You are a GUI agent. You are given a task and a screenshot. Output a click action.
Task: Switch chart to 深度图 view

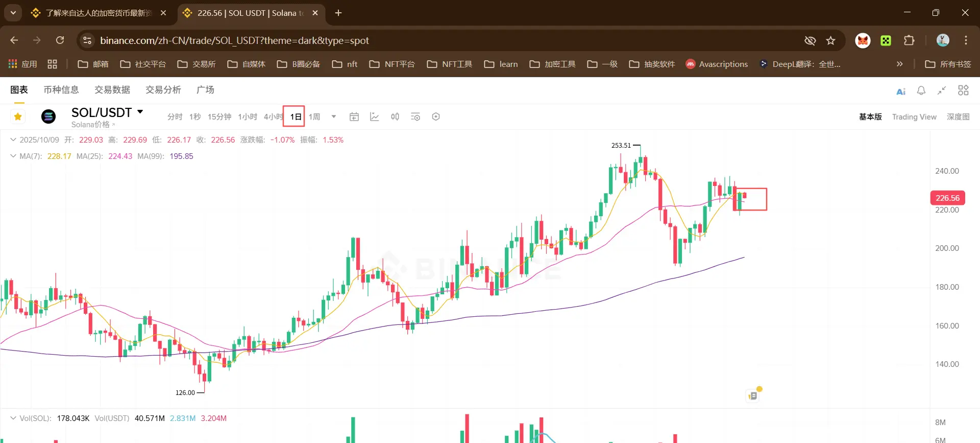click(958, 117)
